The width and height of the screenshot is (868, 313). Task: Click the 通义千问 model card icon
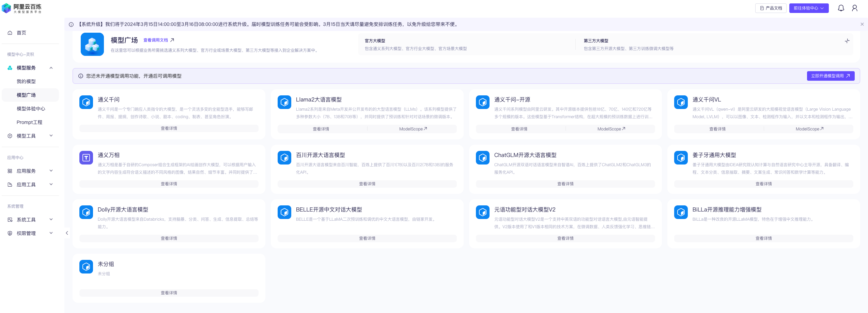point(86,102)
